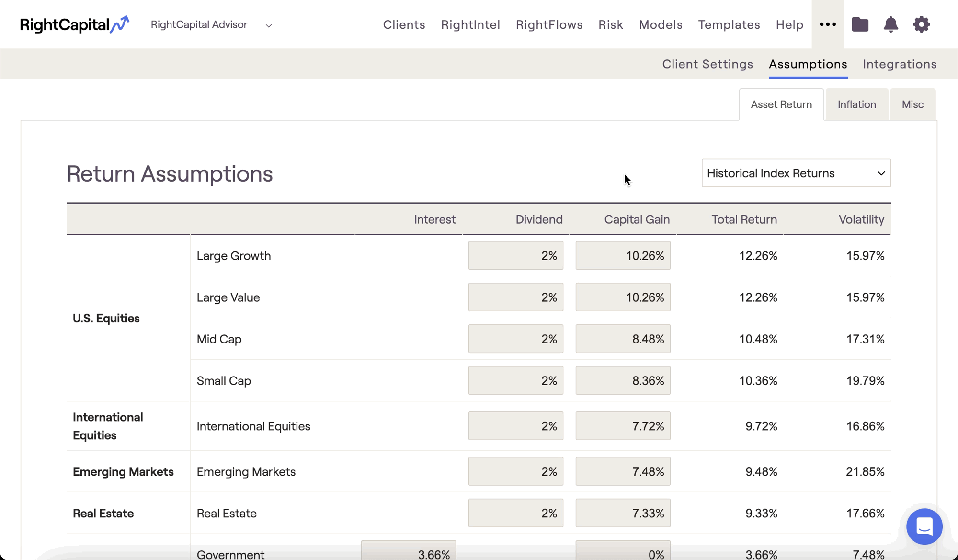Viewport: 958px width, 560px height.
Task: Switch to the Misc tab
Action: point(912,104)
